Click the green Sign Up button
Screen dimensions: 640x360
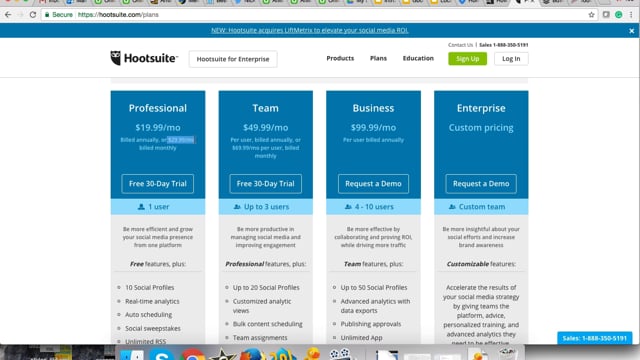point(467,59)
